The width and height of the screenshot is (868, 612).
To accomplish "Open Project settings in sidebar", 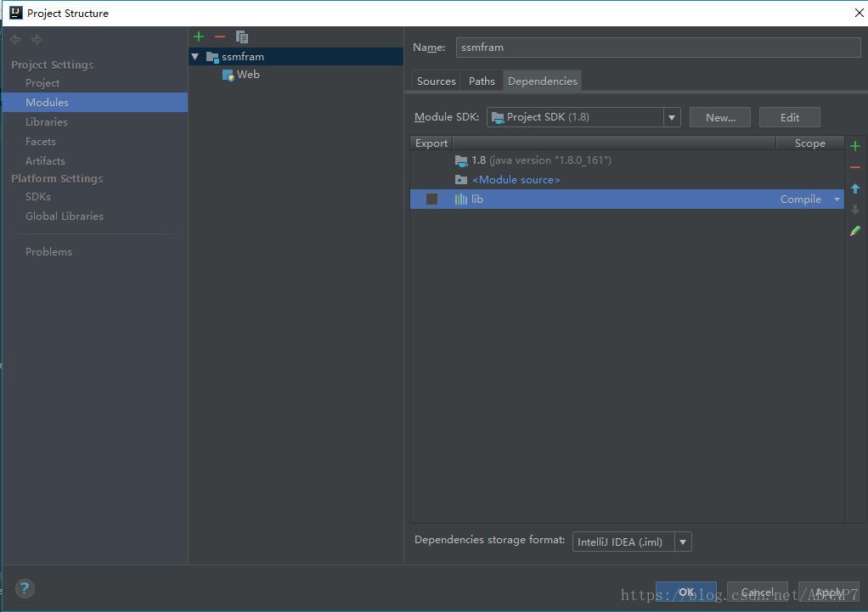I will tap(42, 83).
